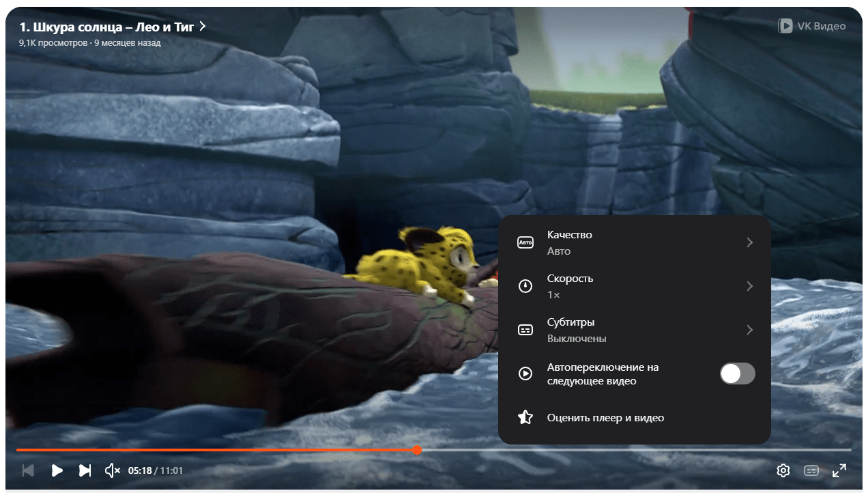This screenshot has width=868, height=493.
Task: Click the Speed (Скорость) clock icon
Action: point(525,286)
